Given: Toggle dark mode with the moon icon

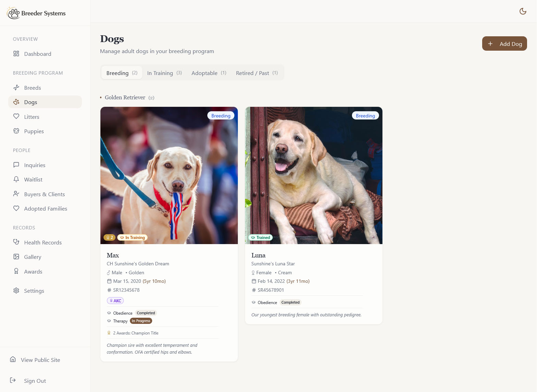Looking at the screenshot, I should (523, 11).
